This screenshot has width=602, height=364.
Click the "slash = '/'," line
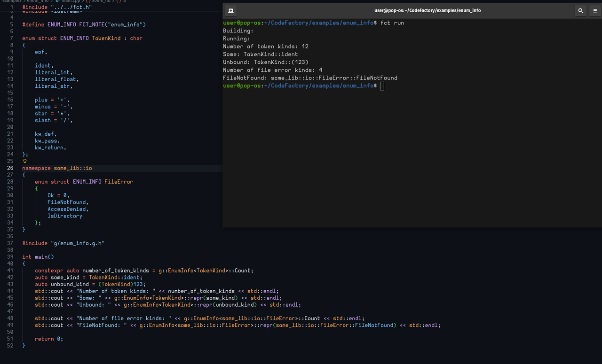pyautogui.click(x=54, y=120)
